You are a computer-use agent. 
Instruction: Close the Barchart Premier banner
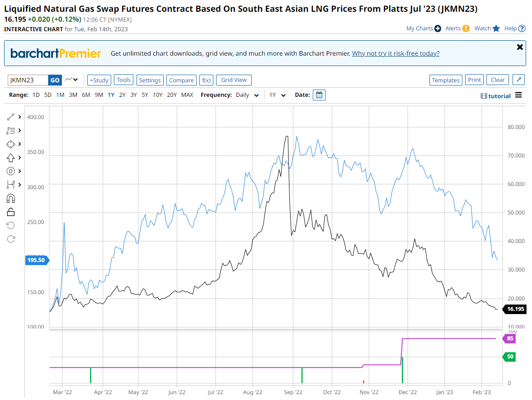point(520,47)
